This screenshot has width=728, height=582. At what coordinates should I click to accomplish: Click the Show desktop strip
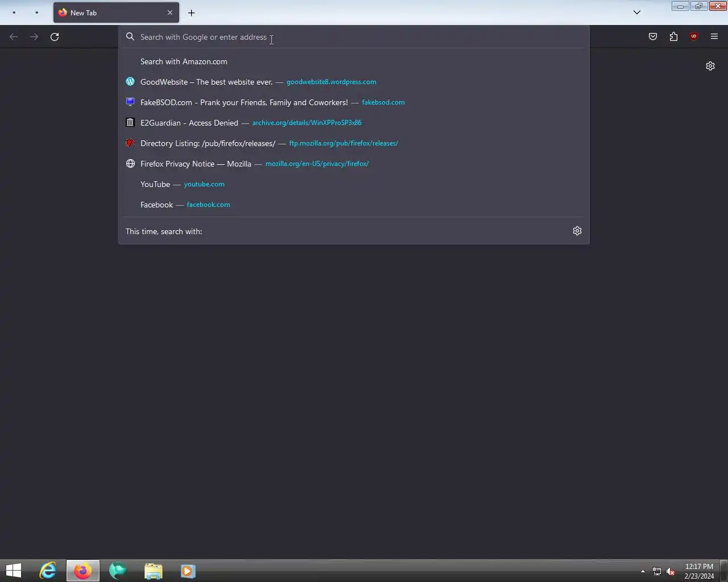724,571
